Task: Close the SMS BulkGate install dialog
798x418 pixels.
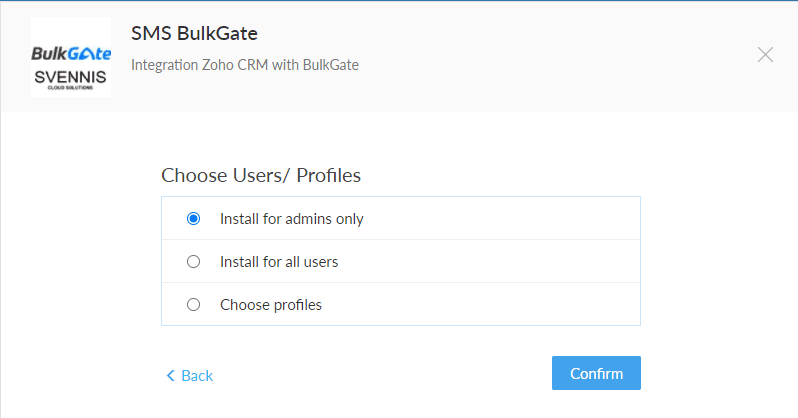Action: coord(765,55)
